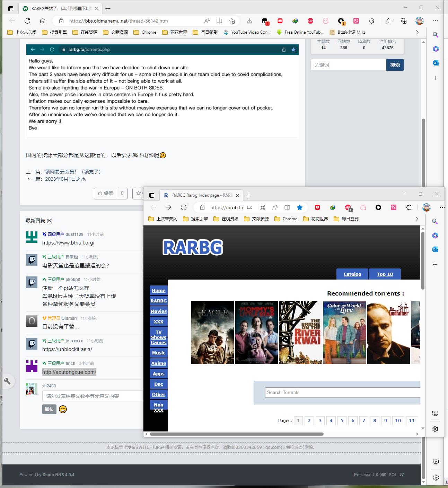View site info lock in RARBG address bar

(202, 207)
